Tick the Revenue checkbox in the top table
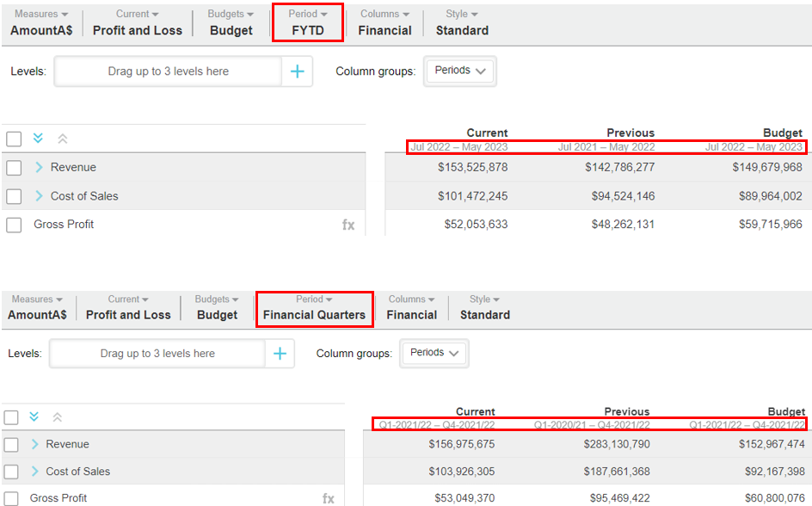The height and width of the screenshot is (506, 812). tap(14, 168)
